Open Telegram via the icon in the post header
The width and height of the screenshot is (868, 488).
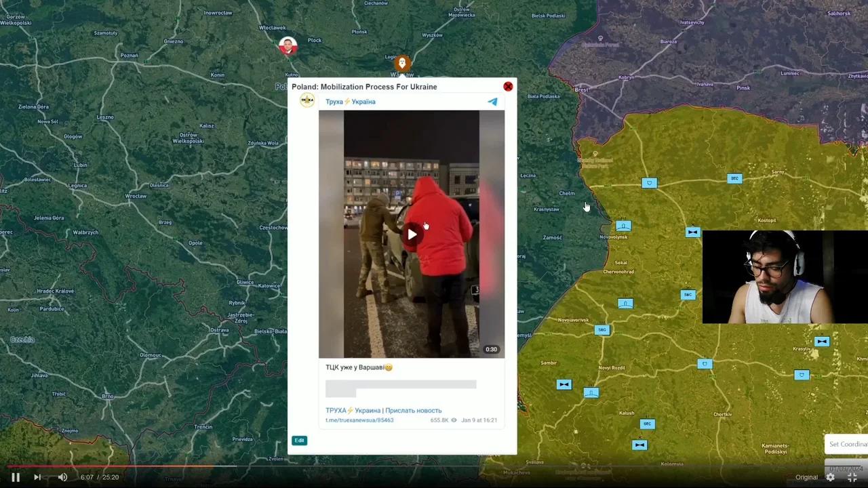click(493, 102)
